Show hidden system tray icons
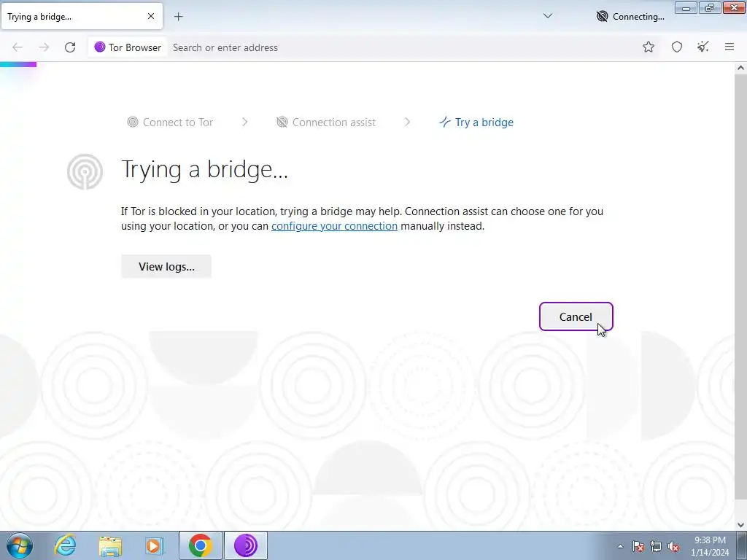The width and height of the screenshot is (747, 560). pos(620,546)
